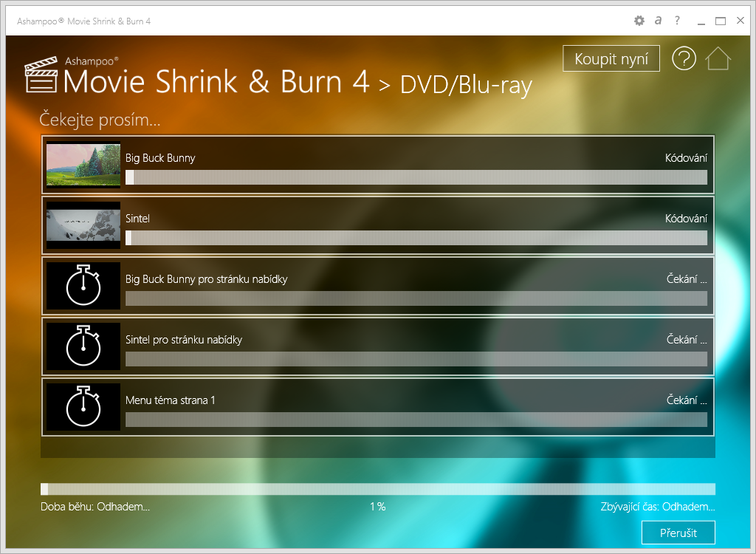Click the Koupit nyní button
The width and height of the screenshot is (756, 554).
611,58
